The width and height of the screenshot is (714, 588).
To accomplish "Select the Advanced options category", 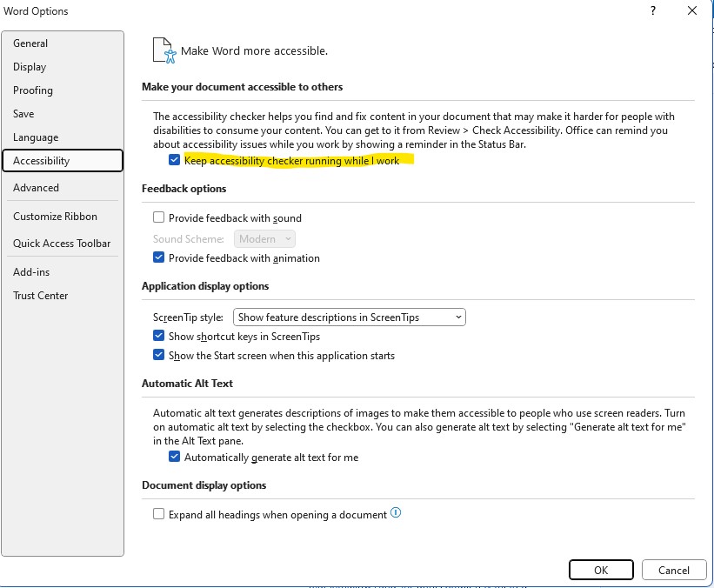I will 37,187.
